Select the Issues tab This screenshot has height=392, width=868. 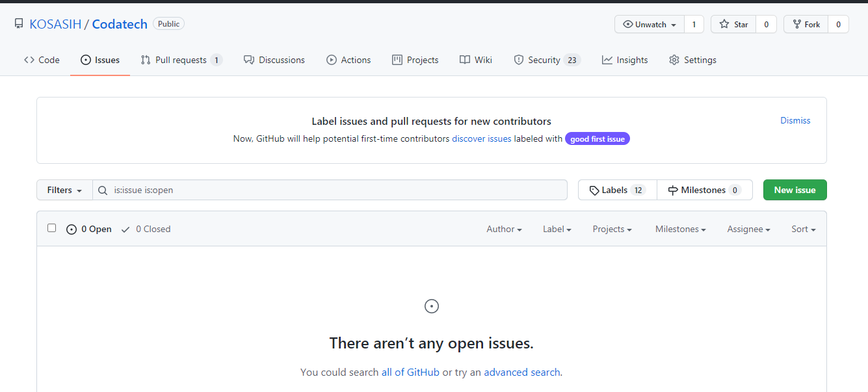[x=100, y=60]
